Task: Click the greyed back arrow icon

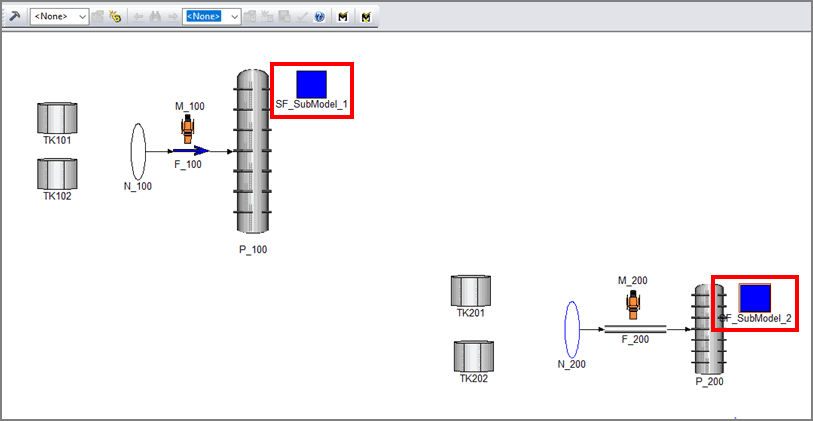Action: [138, 17]
